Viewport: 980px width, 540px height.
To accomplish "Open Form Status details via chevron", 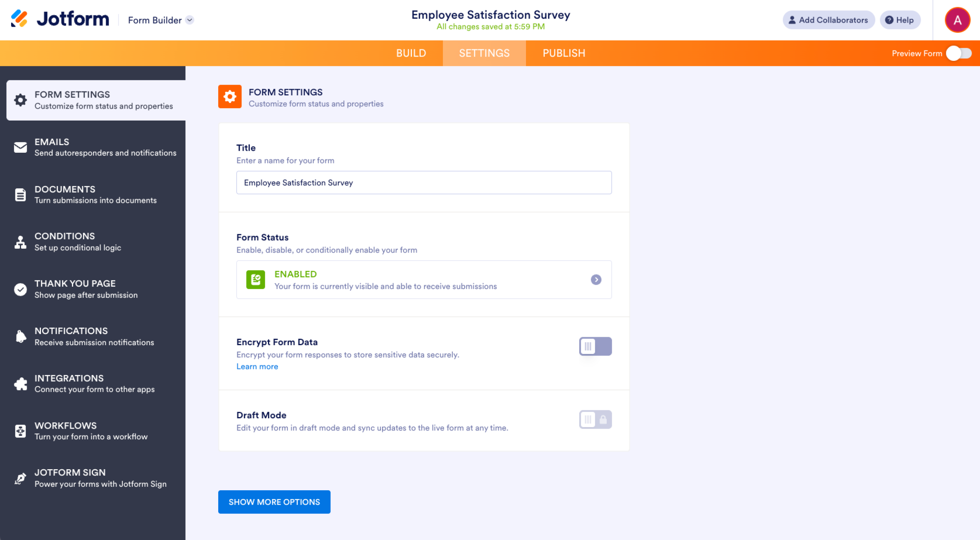I will pyautogui.click(x=596, y=280).
